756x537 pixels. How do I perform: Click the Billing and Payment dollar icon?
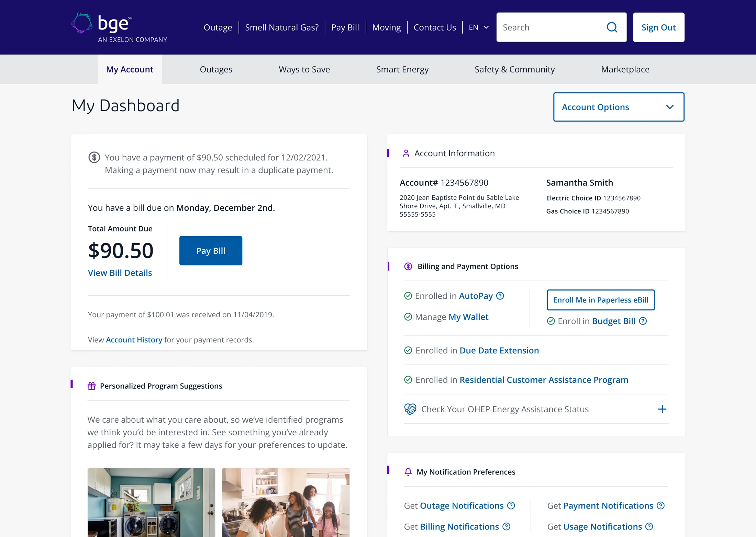coord(408,266)
